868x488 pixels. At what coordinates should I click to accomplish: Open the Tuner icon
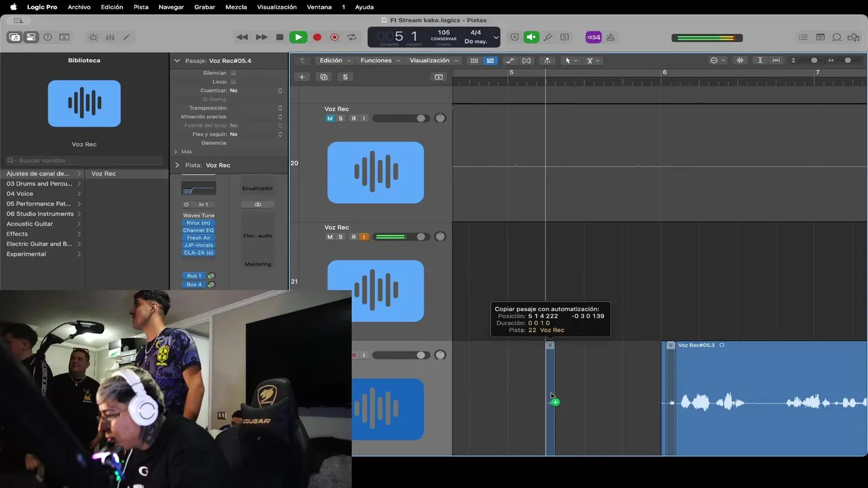(x=548, y=37)
